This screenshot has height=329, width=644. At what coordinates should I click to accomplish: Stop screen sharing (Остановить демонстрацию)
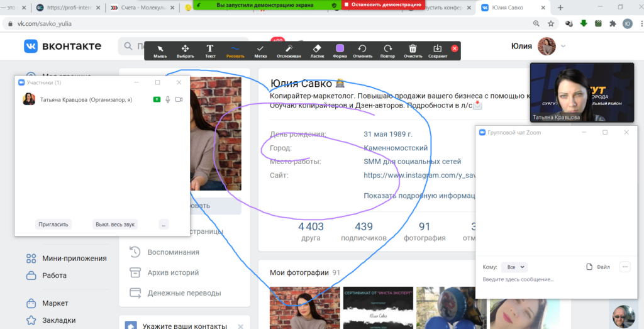(x=383, y=4)
